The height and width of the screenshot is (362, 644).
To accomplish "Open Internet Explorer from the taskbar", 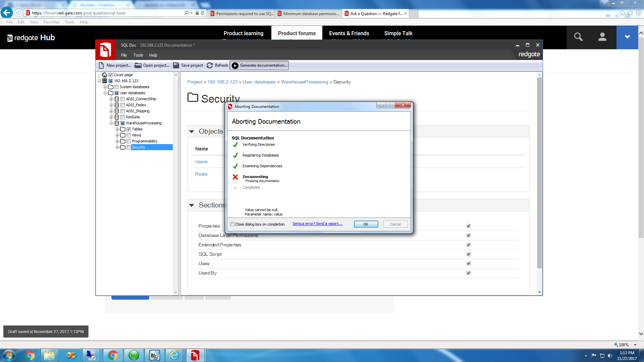I will tap(174, 355).
